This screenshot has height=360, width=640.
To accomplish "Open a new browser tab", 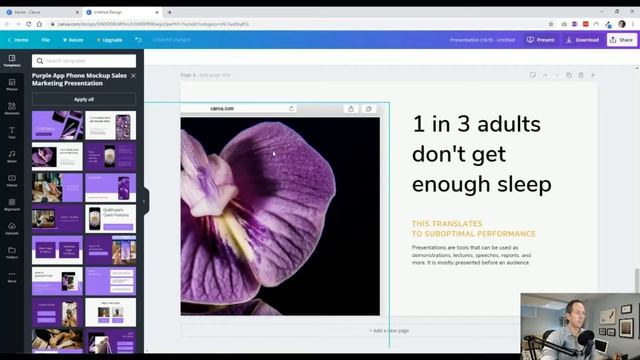I will [170, 12].
